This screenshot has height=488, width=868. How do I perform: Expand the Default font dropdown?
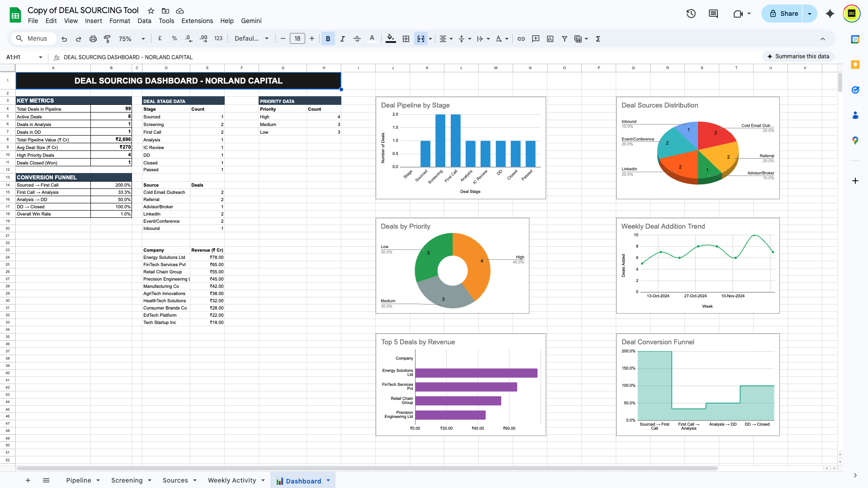click(x=252, y=38)
